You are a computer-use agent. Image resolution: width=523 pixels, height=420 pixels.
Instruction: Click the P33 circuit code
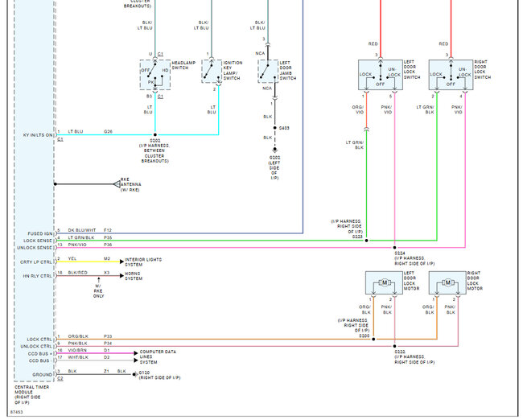[x=108, y=336]
